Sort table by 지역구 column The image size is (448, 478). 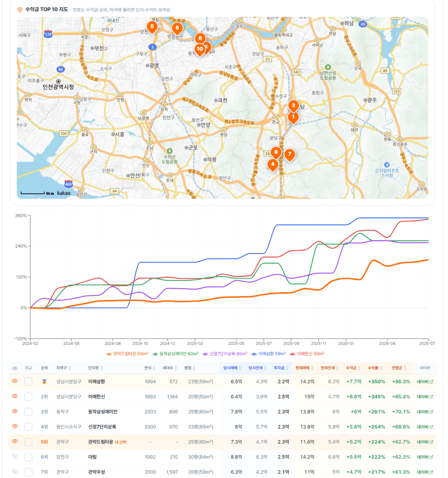(63, 368)
